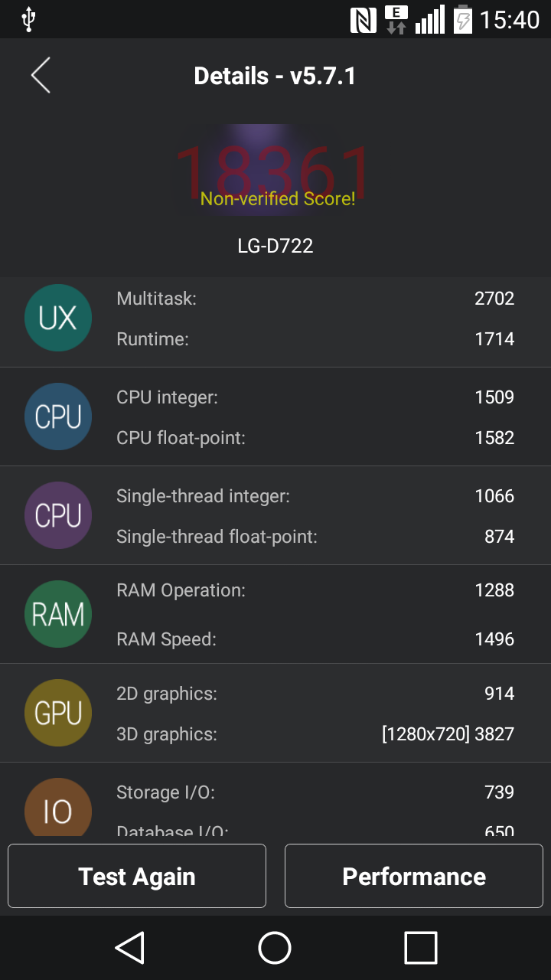This screenshot has height=980, width=551.
Task: Tap the blue CPU icon
Action: 58,416
